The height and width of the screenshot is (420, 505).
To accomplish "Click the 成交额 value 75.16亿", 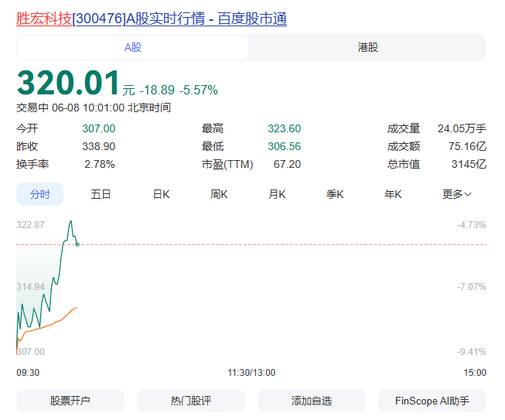I will pos(467,146).
